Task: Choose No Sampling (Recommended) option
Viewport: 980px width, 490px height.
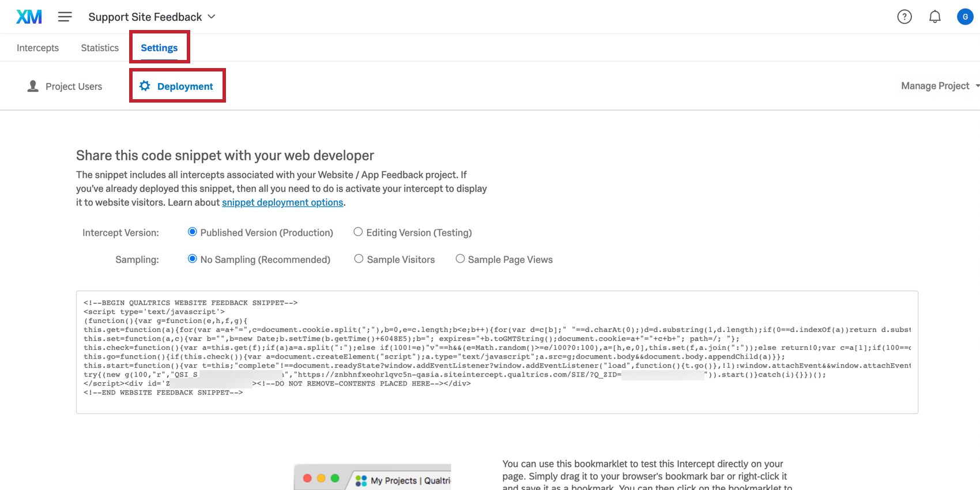Action: tap(193, 259)
